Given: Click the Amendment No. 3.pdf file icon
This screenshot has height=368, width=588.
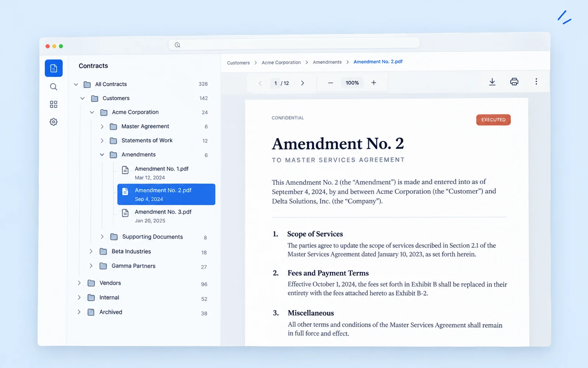Looking at the screenshot, I should click(x=125, y=213).
